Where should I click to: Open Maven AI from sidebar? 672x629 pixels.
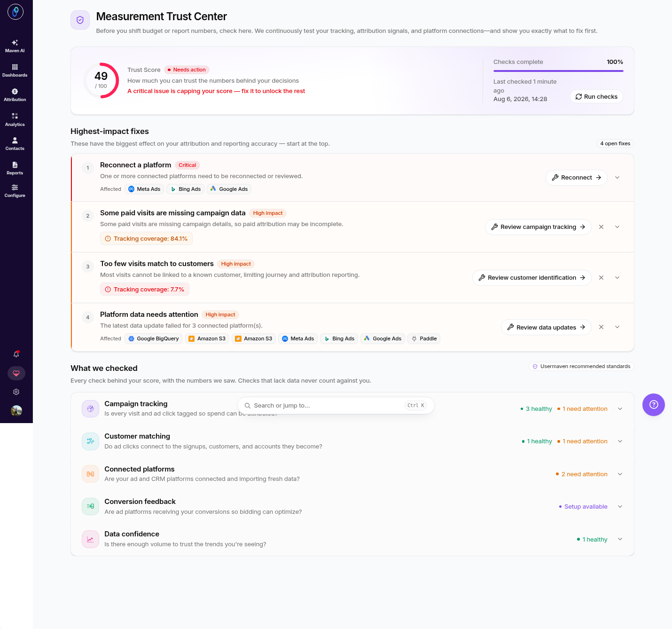pos(15,46)
